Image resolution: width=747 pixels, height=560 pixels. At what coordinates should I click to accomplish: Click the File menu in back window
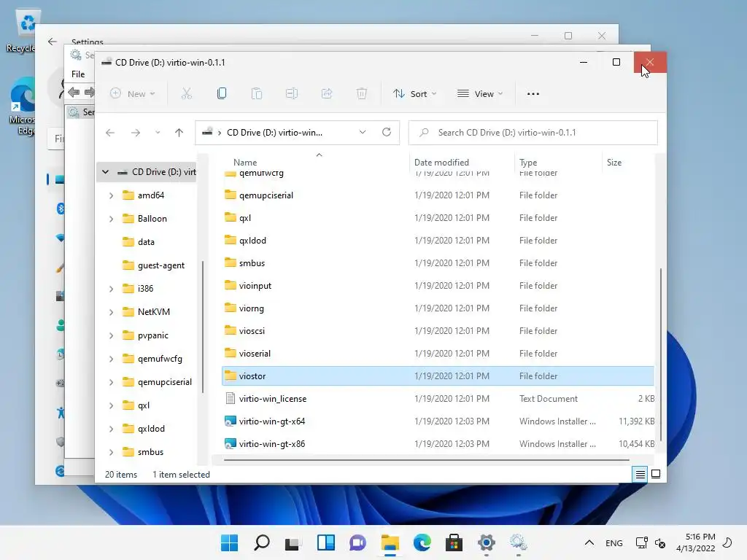[78, 74]
